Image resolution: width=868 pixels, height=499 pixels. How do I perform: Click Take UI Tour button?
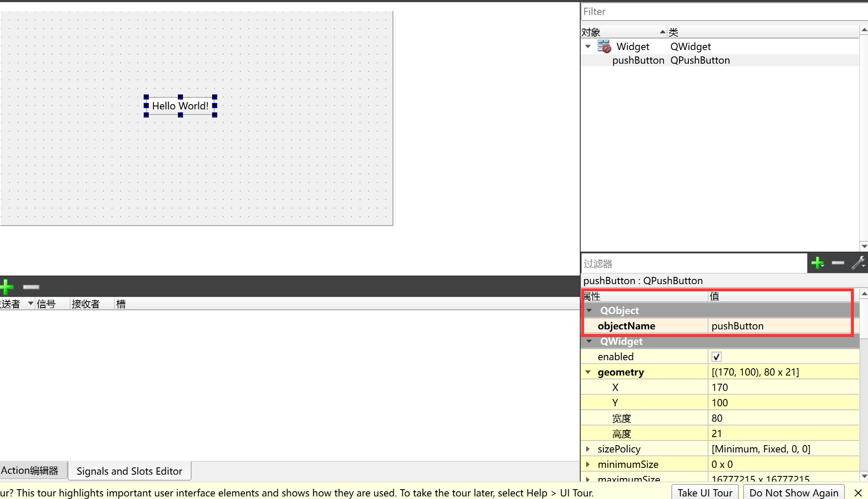pyautogui.click(x=705, y=492)
